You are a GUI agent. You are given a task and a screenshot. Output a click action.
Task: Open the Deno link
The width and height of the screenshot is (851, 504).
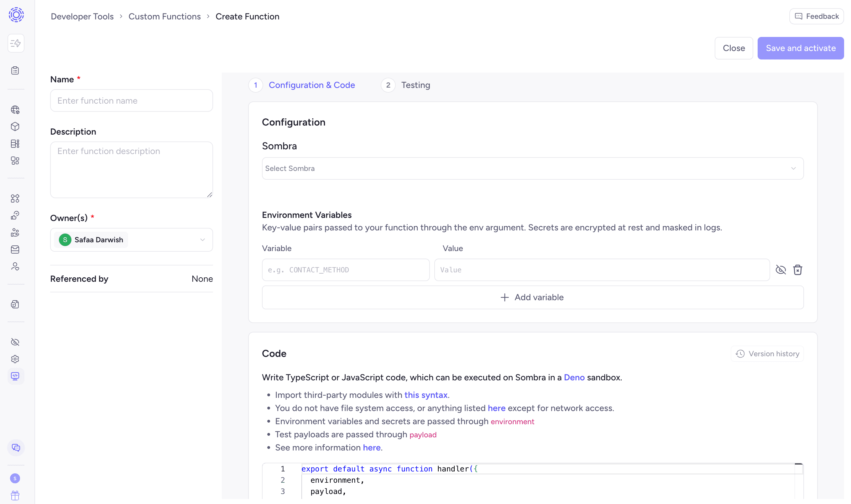point(574,377)
